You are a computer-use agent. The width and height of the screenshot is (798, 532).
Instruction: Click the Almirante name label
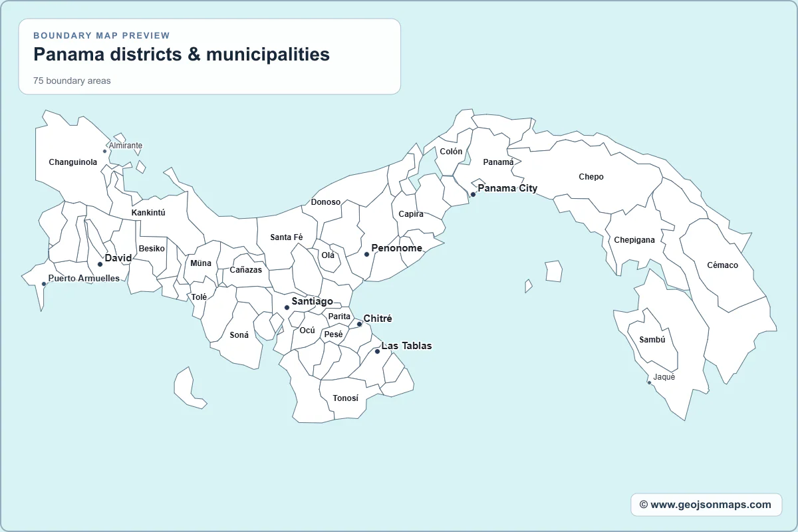126,146
